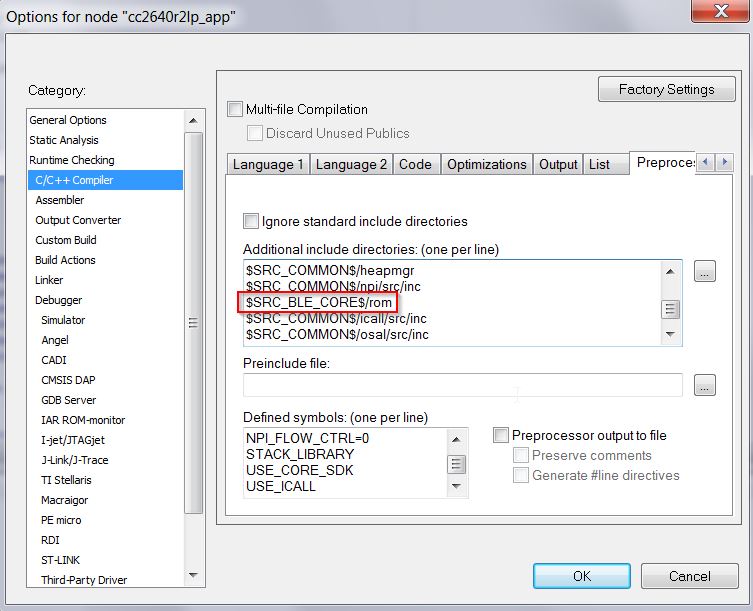
Task: Choose General Options category
Action: pyautogui.click(x=68, y=120)
